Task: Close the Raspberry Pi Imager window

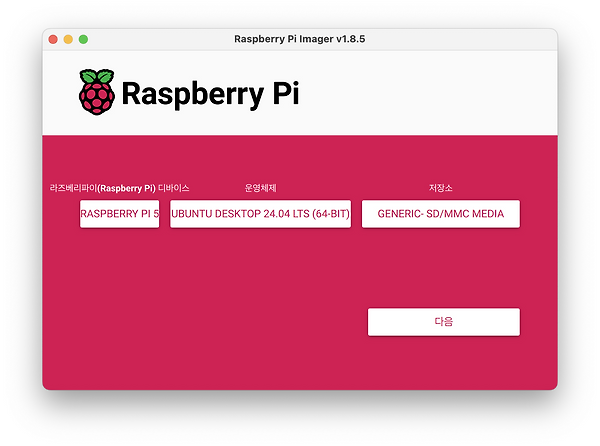Action: pos(53,39)
